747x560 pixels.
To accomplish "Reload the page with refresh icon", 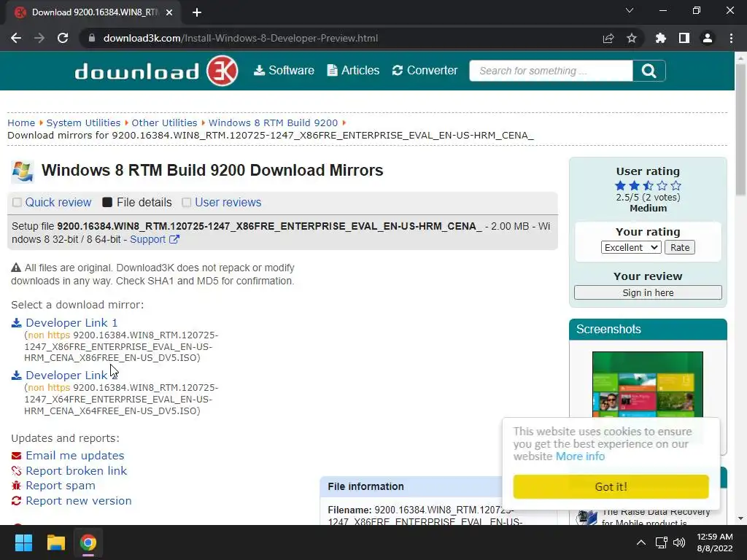I will 63,38.
